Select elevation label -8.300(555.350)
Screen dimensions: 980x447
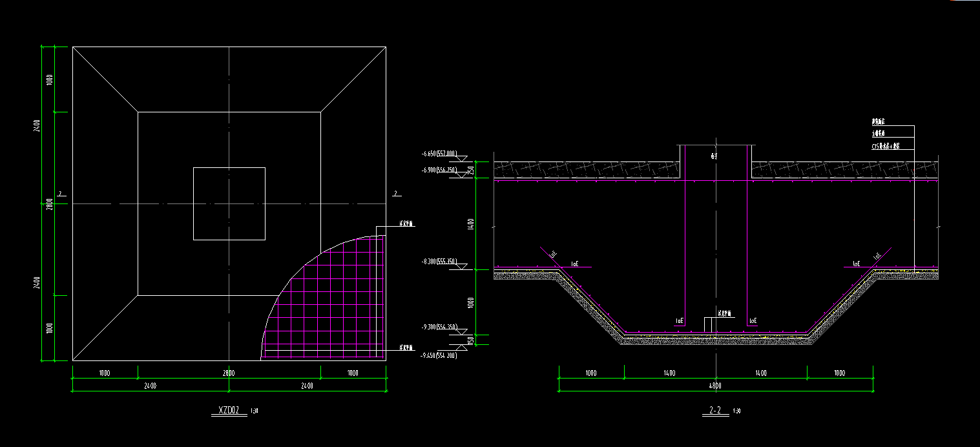(x=439, y=262)
